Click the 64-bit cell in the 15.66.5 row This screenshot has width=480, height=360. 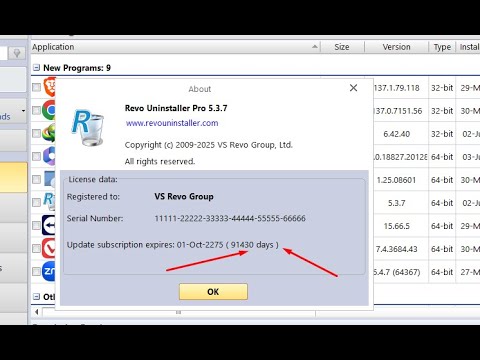click(x=442, y=226)
